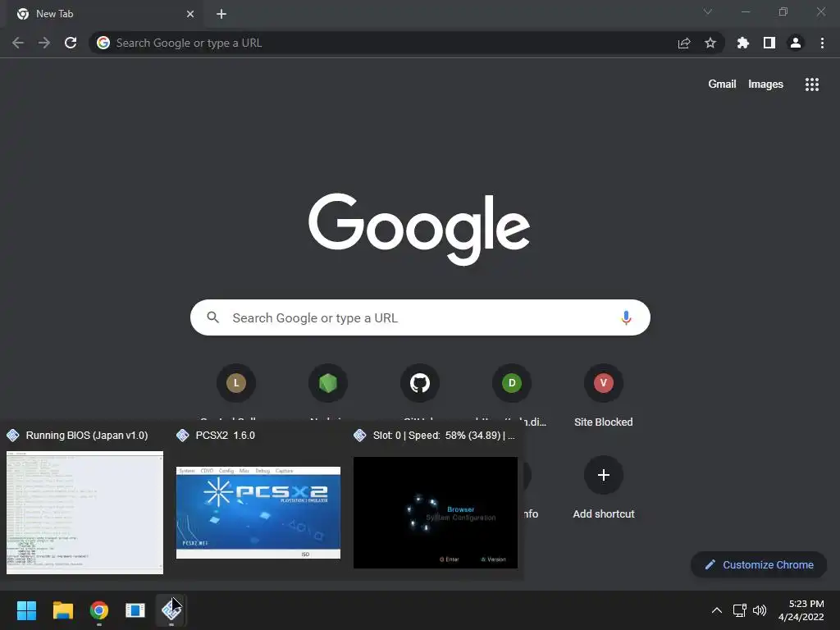Open the Google apps grid

click(x=812, y=84)
